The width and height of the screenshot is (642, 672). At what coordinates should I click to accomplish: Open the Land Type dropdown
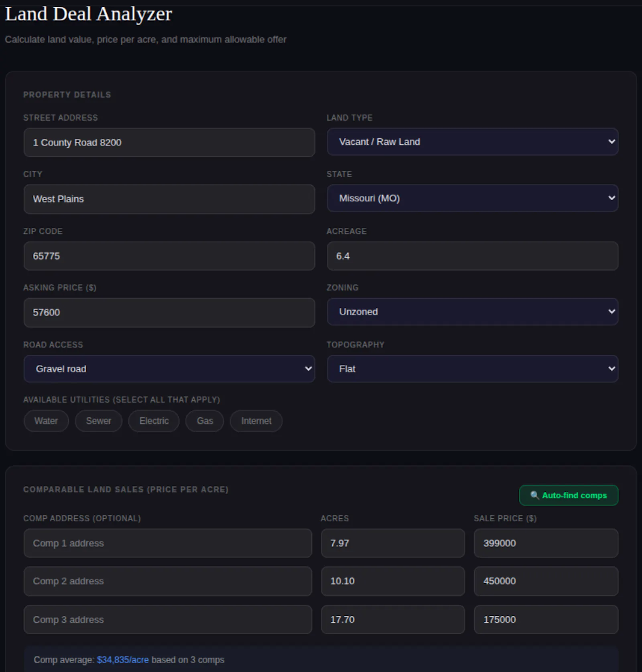(x=472, y=142)
